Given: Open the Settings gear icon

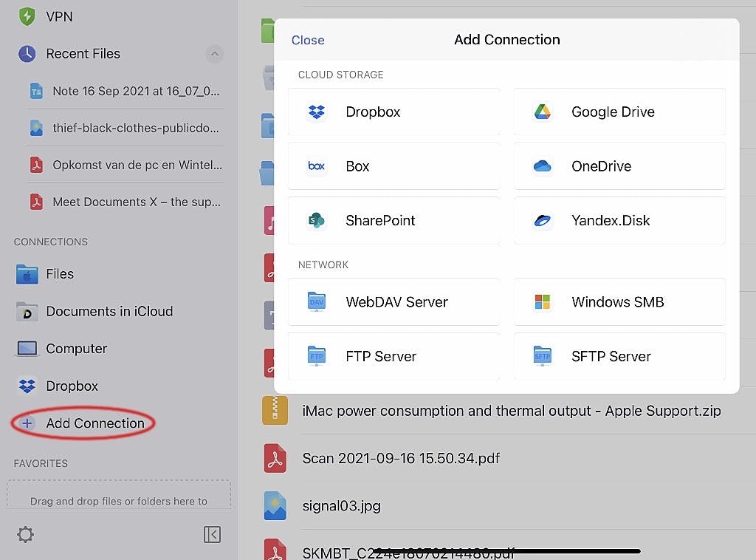Looking at the screenshot, I should (25, 534).
